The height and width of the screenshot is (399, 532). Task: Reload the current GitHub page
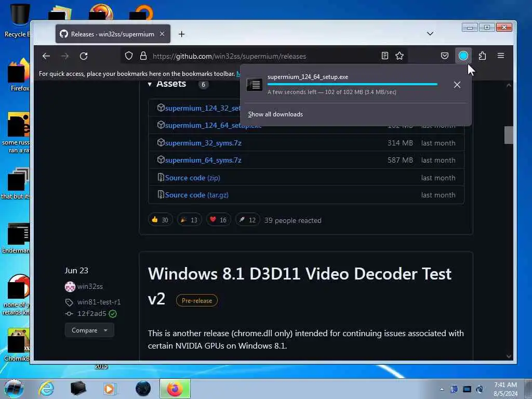tap(84, 56)
